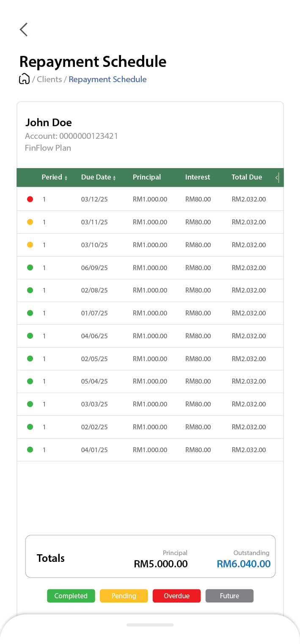Viewport: 300px width, 644px height.
Task: Filter by Completed status legend
Action: (71, 596)
